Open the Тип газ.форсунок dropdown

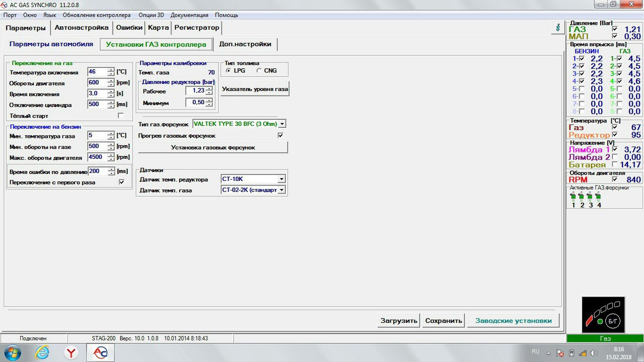click(282, 124)
